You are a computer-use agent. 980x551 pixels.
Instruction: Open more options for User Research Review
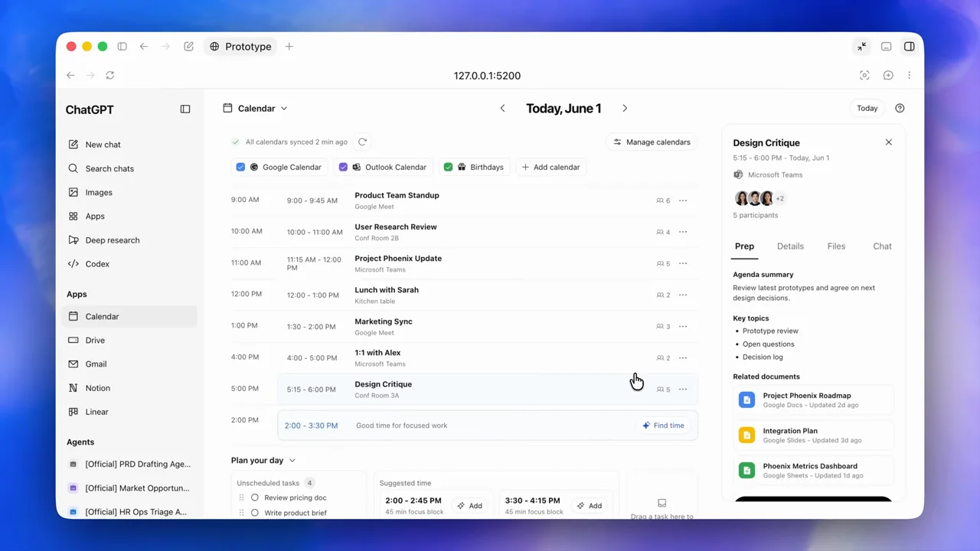(x=683, y=232)
